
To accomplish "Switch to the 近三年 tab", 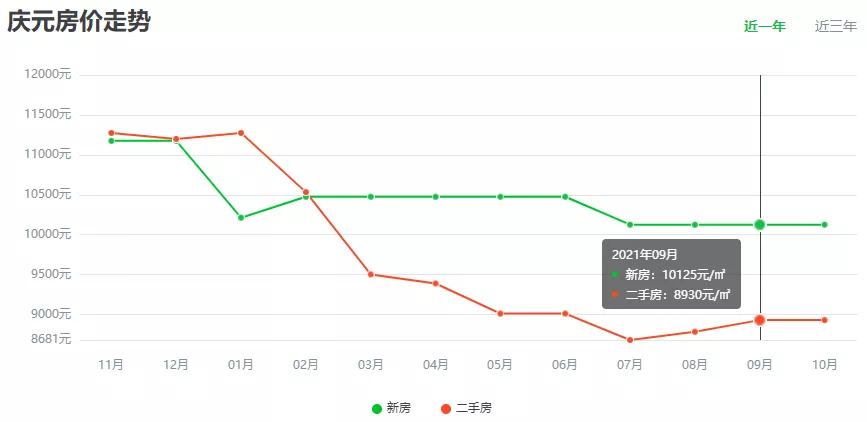I will [835, 26].
